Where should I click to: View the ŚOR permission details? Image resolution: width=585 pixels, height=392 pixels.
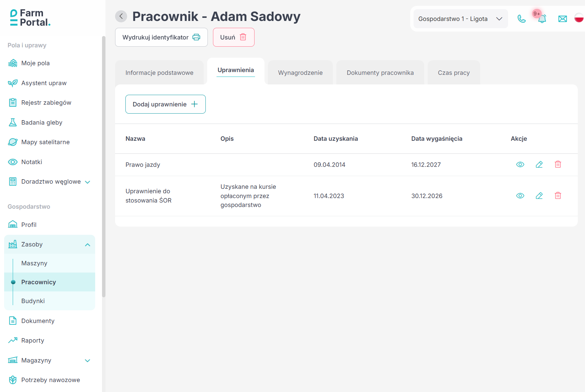pos(520,196)
